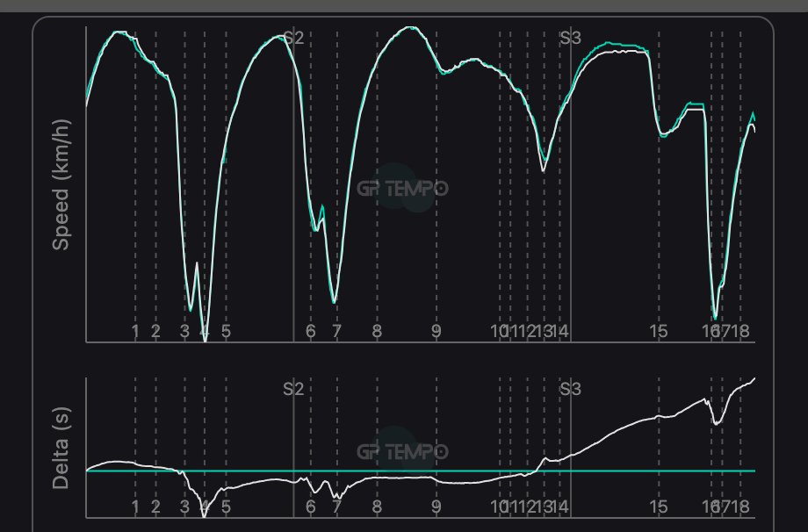The width and height of the screenshot is (808, 532).
Task: Pick corner number 5 under Delta chart
Action: (x=226, y=507)
